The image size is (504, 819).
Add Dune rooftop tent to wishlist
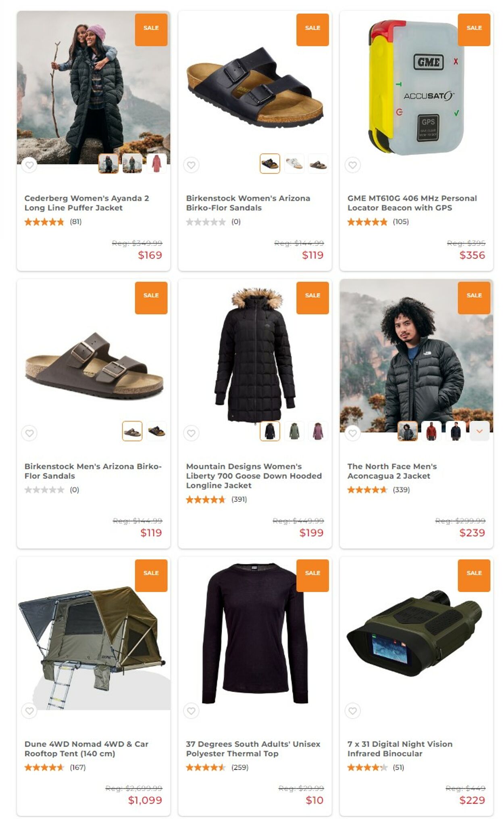point(29,710)
